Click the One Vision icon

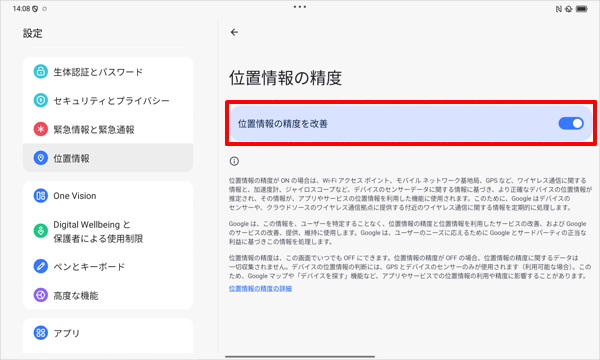click(x=41, y=195)
